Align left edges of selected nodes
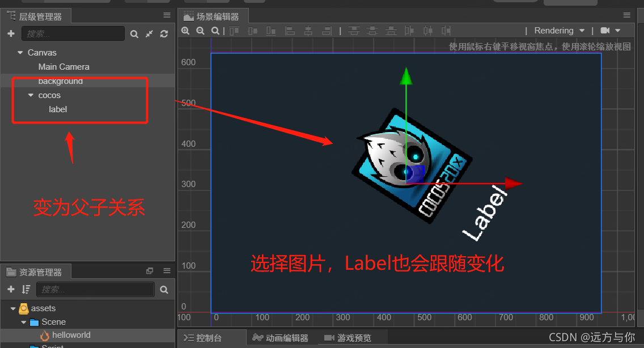The image size is (644, 348). (290, 31)
